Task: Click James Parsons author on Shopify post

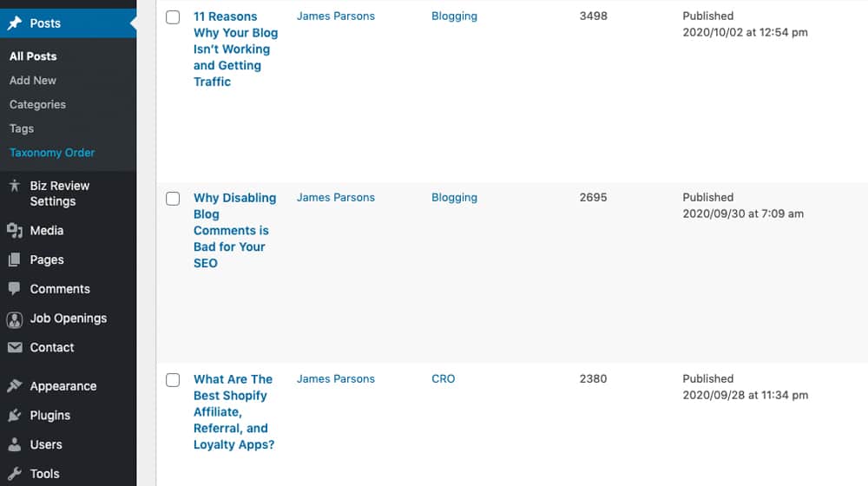Action: pos(335,378)
